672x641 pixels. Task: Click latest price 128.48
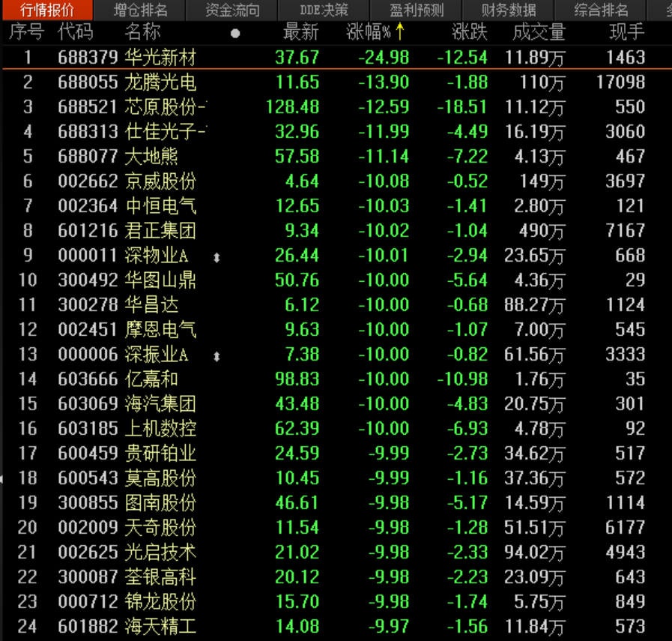coord(293,107)
